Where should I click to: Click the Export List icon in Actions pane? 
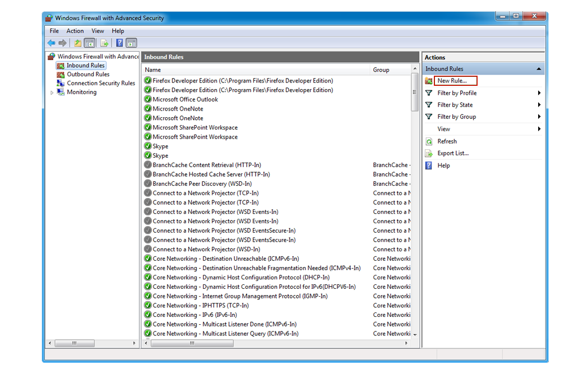pyautogui.click(x=429, y=154)
